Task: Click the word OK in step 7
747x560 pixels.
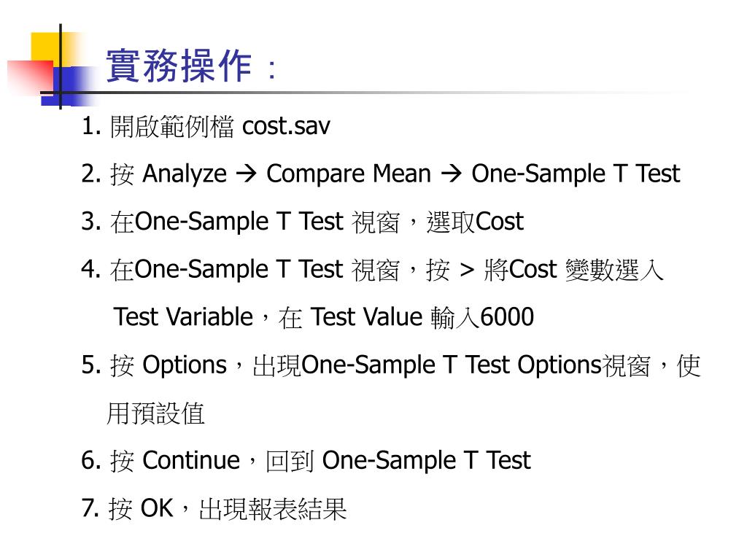Action: (157, 508)
